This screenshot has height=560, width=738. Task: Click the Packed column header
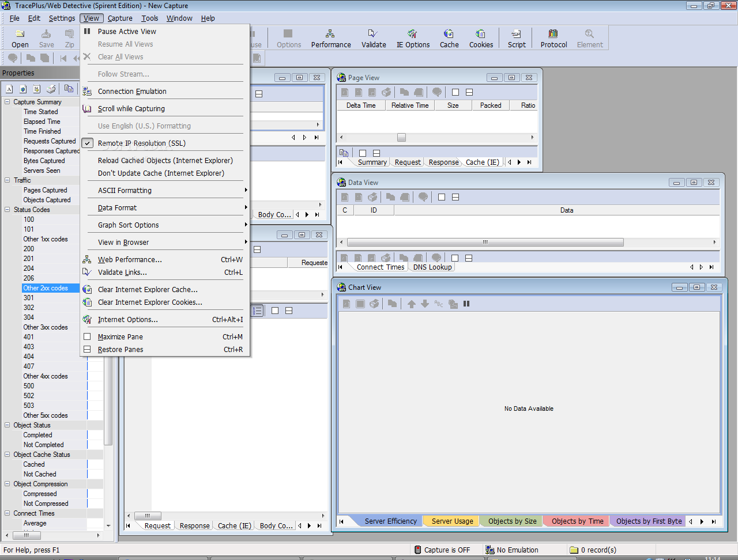pos(491,105)
